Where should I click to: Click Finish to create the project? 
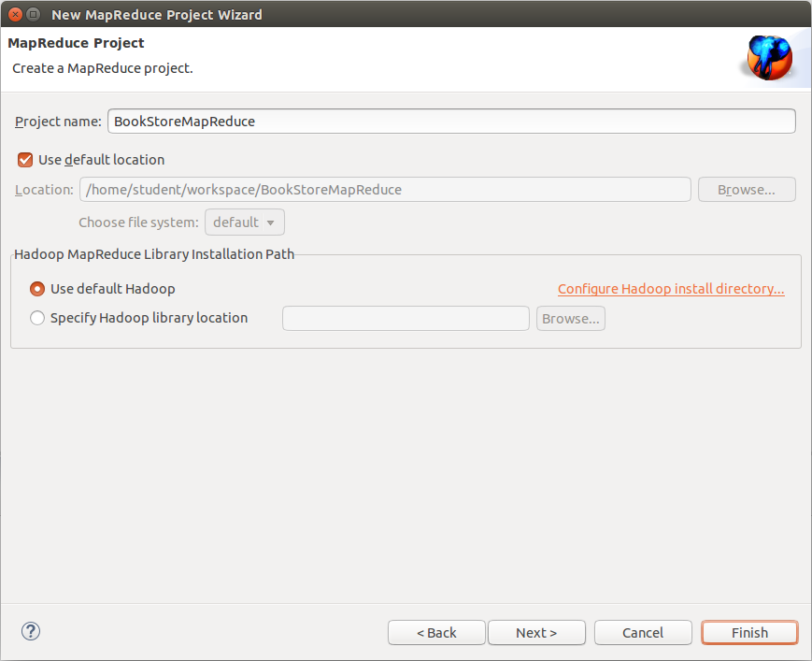[x=749, y=633]
